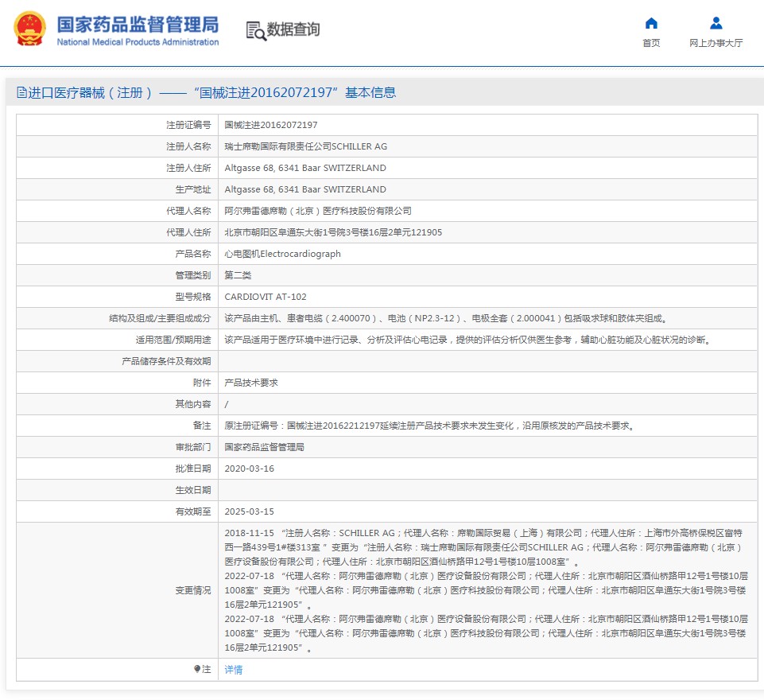Screen dimensions: 764x700
Task: Select approving department value 国家药品监督管理局
Action: (x=264, y=446)
